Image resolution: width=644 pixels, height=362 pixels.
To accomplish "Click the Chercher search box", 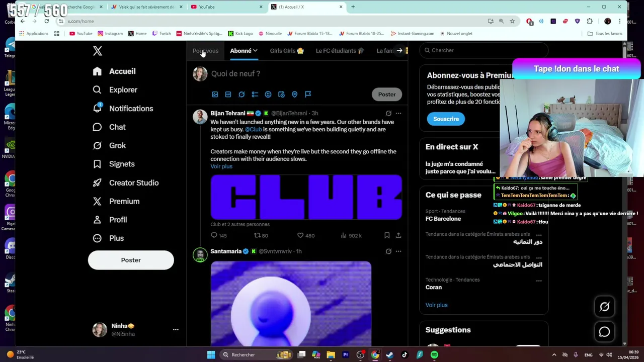I will click(484, 50).
